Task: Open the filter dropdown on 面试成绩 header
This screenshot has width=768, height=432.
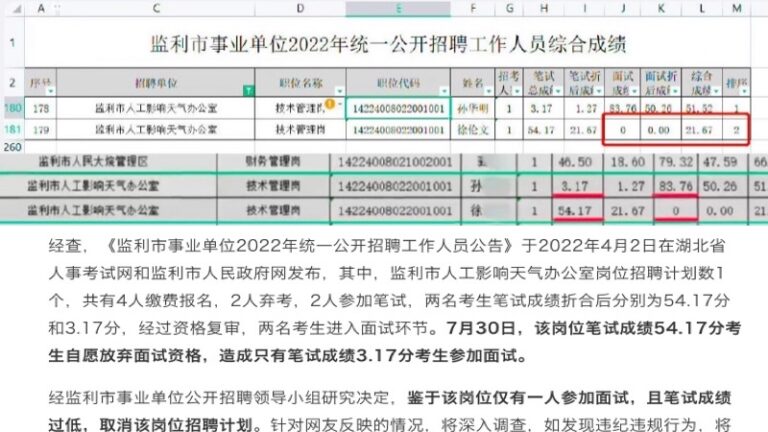Action: [x=634, y=91]
